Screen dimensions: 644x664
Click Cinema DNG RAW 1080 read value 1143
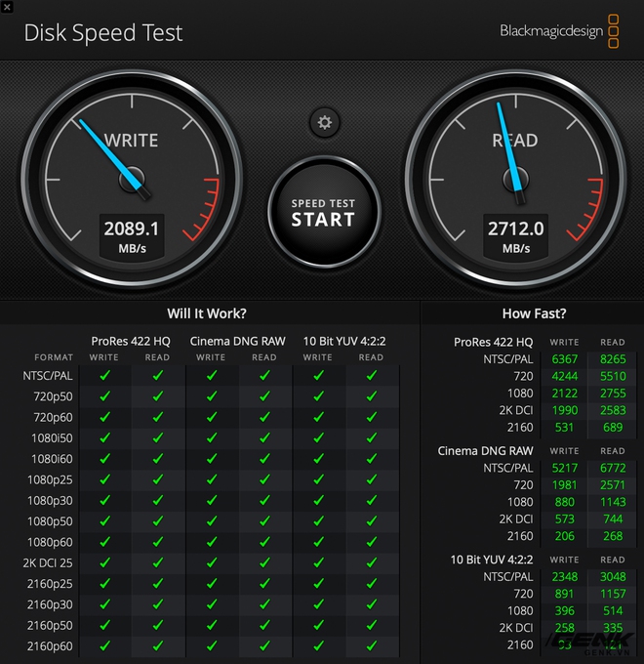(613, 502)
